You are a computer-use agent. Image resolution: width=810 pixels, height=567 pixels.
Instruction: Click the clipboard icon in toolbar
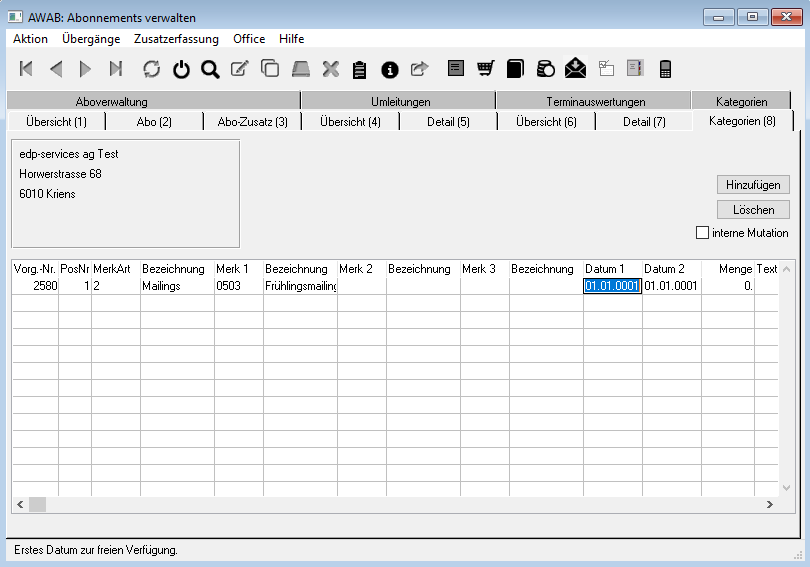[360, 69]
